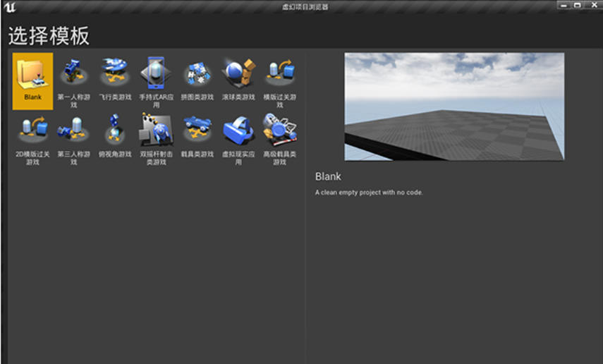Select the 手持式AR应用 (Handheld AR) template
This screenshot has width=603, height=364.
155,80
